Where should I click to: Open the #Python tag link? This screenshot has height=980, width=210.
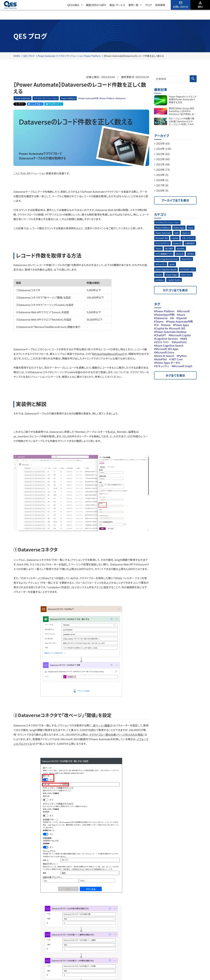(182, 356)
